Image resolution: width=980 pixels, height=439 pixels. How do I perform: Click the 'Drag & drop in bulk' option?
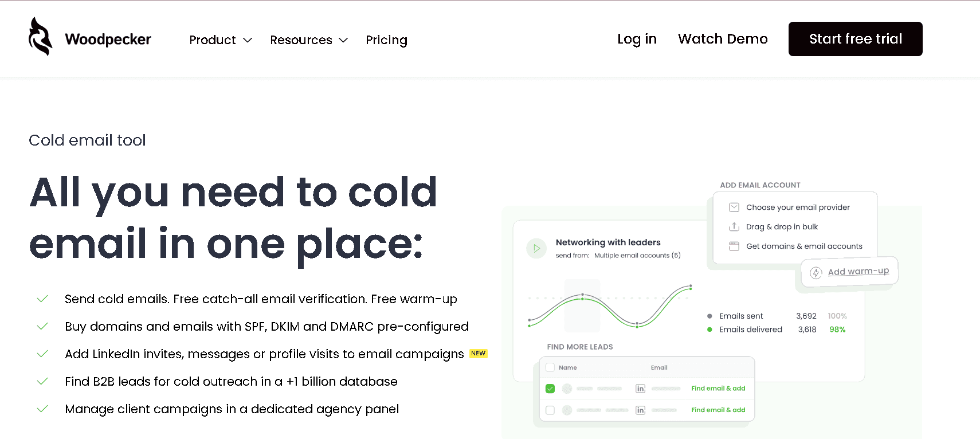click(x=782, y=227)
